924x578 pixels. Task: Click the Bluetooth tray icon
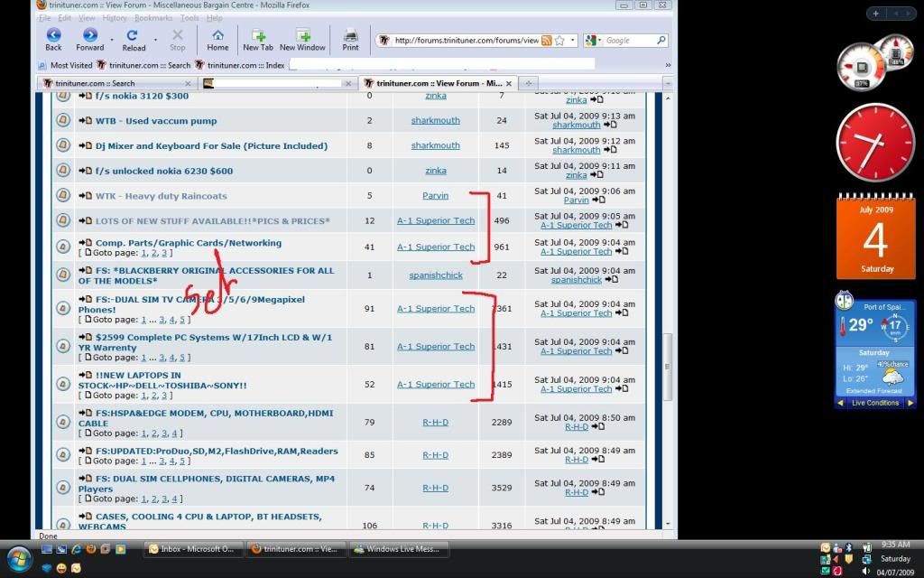(849, 548)
